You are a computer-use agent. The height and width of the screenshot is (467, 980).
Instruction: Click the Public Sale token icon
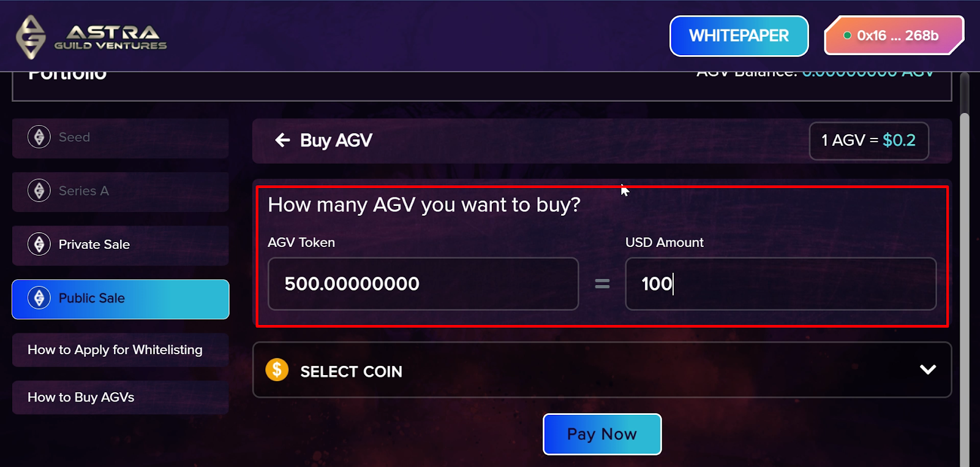39,298
